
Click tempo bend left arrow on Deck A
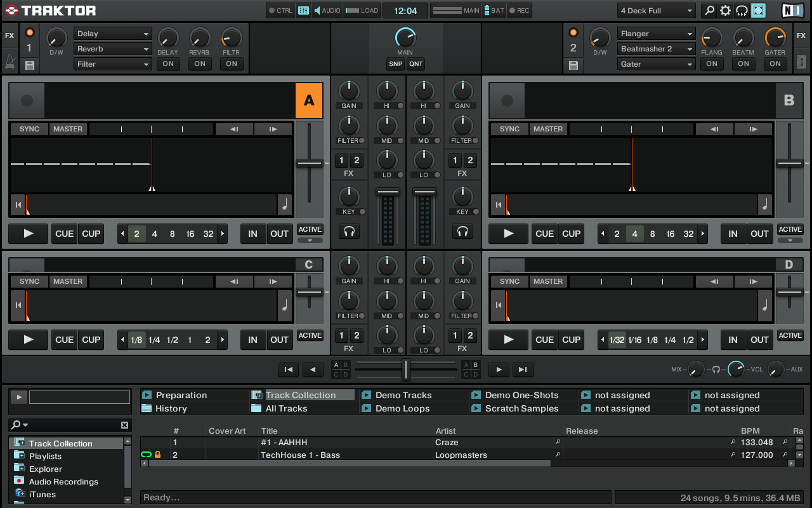click(234, 129)
